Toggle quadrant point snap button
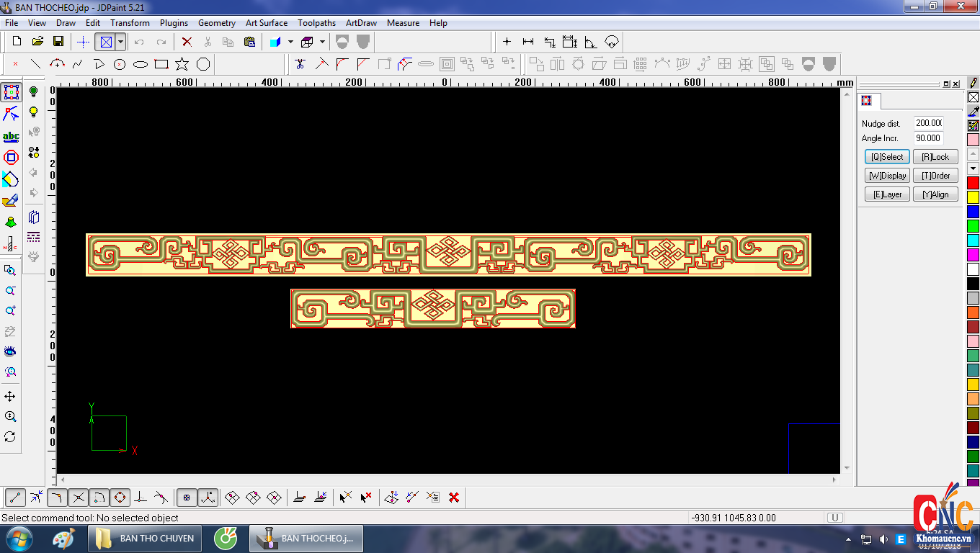Screen dimensions: 980x553 click(x=120, y=497)
